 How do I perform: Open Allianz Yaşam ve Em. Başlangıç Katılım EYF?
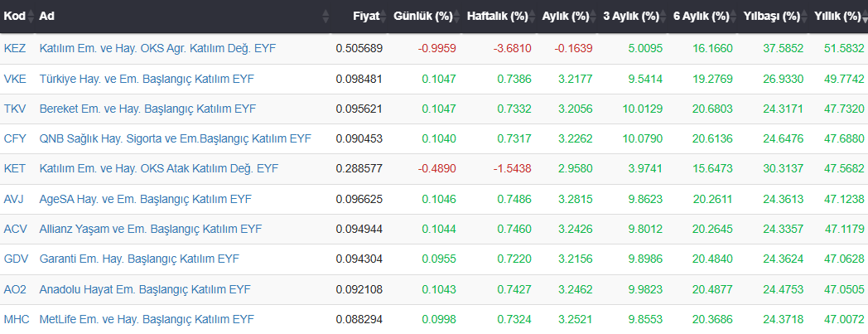[151, 228]
